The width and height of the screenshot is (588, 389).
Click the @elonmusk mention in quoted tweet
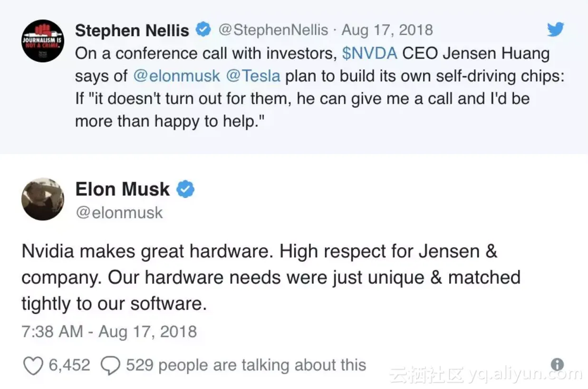(x=174, y=76)
